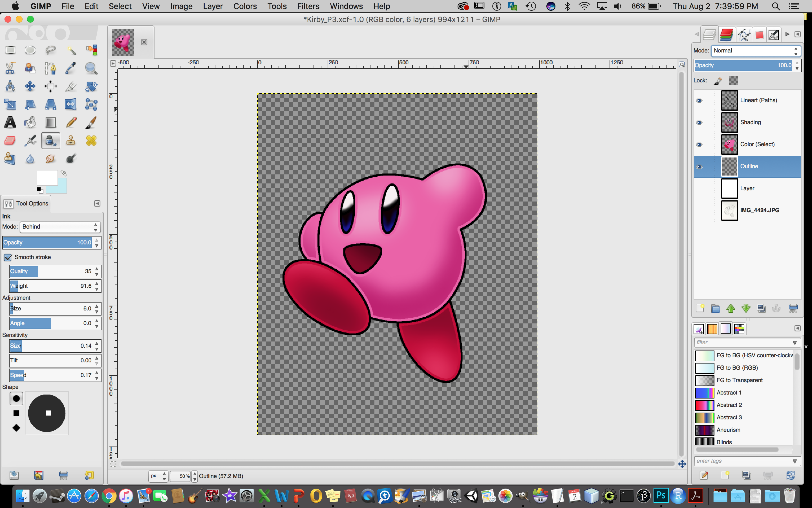Screen dimensions: 812x508
Task: Click the delete layer icon in layers panel
Action: click(x=793, y=308)
